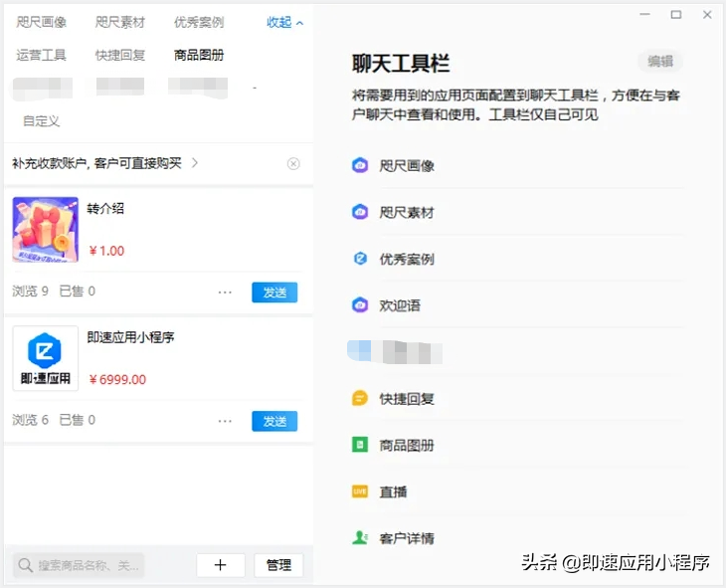726x588 pixels.
Task: Click the 咫尺画像 icon in toolbar list
Action: (360, 165)
